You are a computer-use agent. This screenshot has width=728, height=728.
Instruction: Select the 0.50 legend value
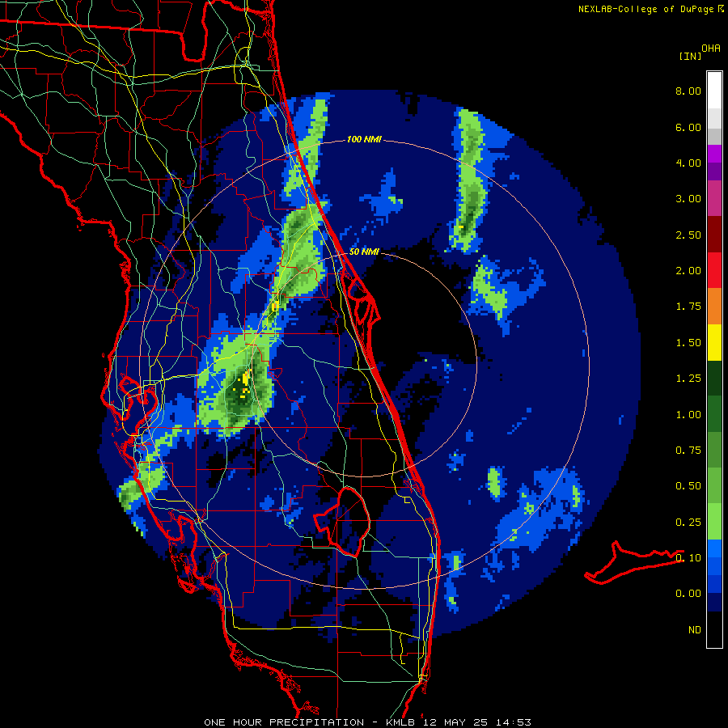click(x=688, y=486)
